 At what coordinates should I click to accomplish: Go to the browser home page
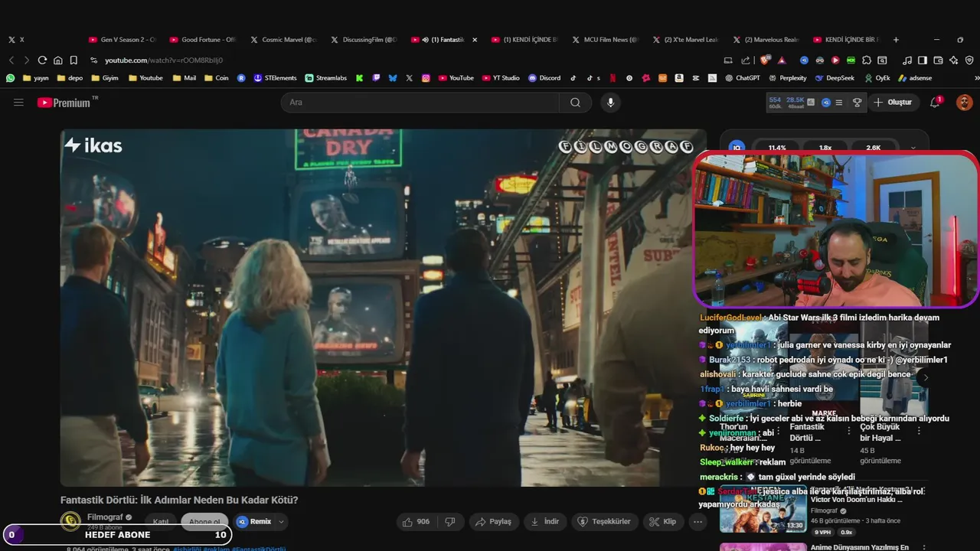click(57, 60)
